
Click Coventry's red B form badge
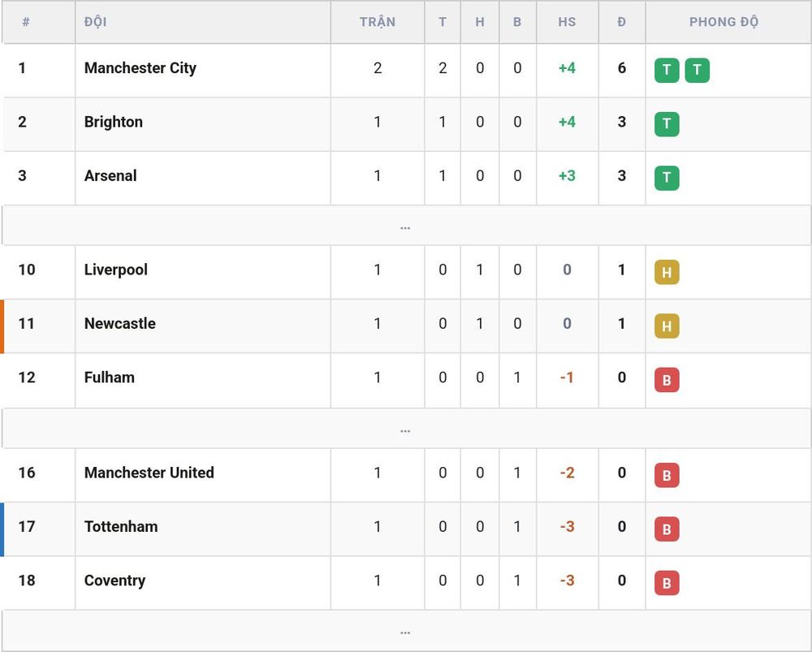667,583
